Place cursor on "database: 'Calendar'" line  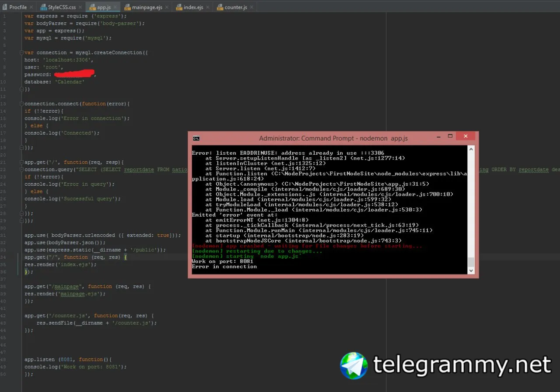54,82
